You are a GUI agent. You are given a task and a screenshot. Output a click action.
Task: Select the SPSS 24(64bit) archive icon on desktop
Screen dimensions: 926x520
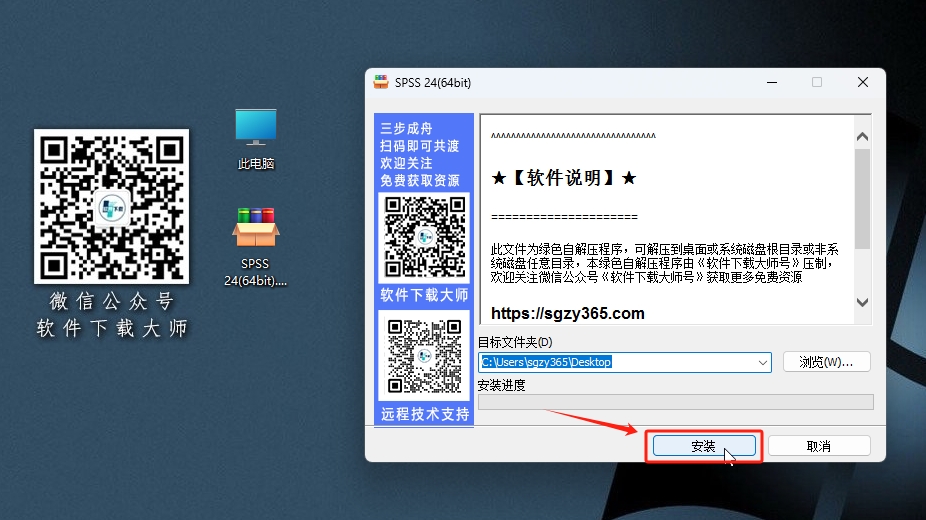pos(255,247)
